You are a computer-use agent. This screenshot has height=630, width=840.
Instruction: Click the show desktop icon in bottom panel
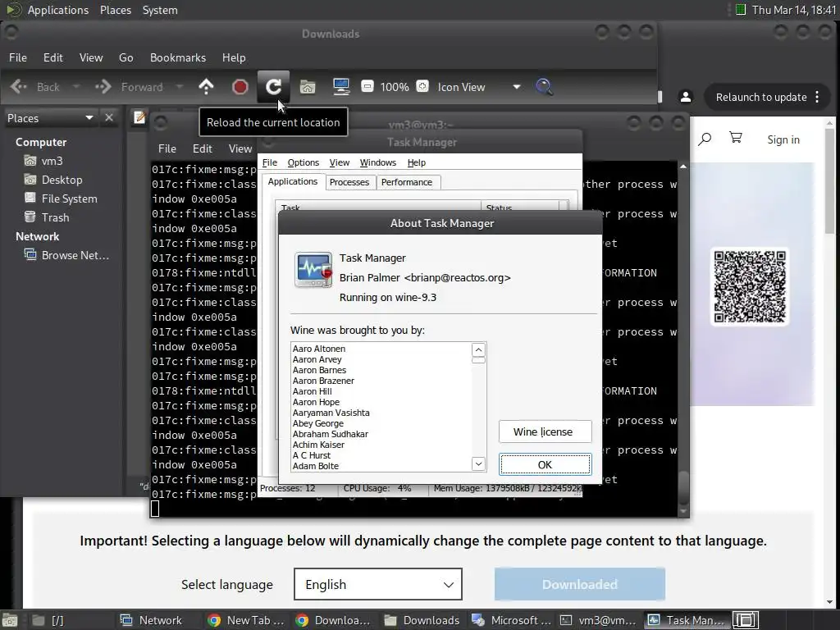[x=10, y=620]
